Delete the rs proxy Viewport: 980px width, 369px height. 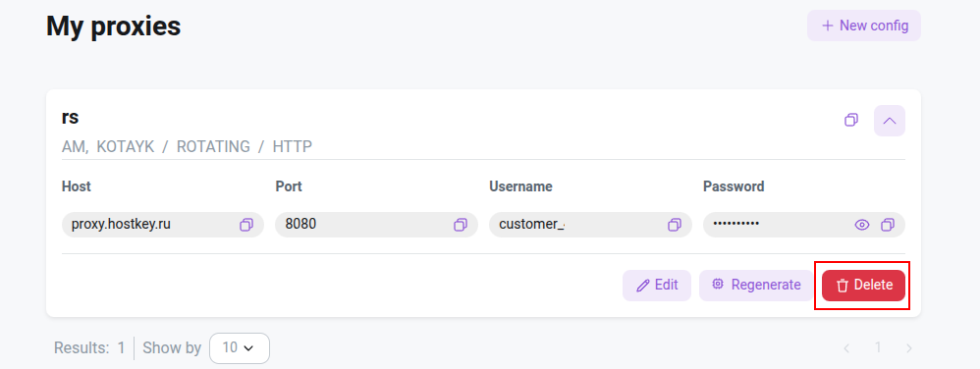click(863, 286)
